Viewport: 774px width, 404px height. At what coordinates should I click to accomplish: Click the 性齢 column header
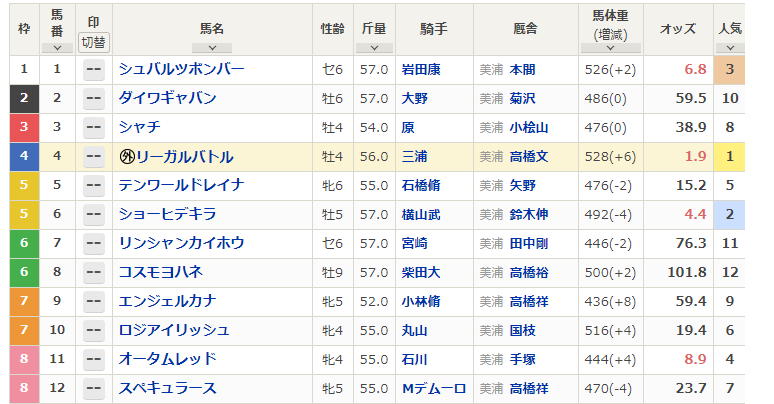click(333, 29)
